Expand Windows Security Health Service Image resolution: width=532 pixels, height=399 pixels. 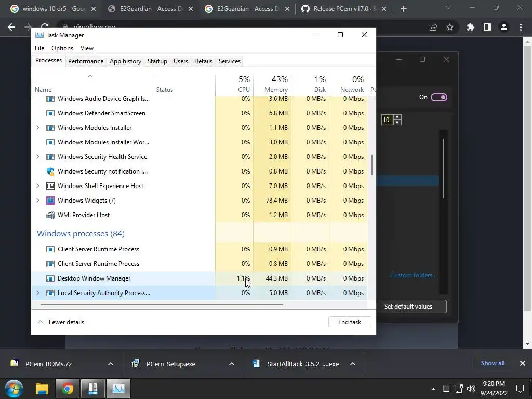tap(37, 157)
